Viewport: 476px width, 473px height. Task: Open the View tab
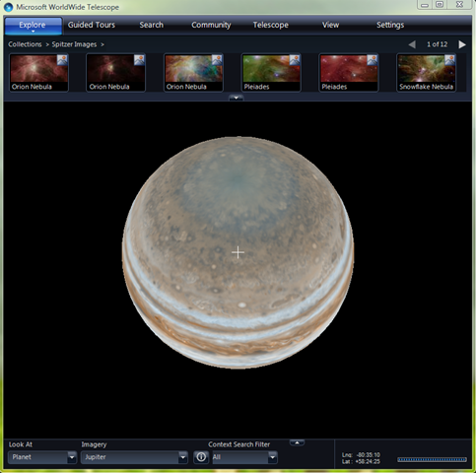(x=330, y=25)
